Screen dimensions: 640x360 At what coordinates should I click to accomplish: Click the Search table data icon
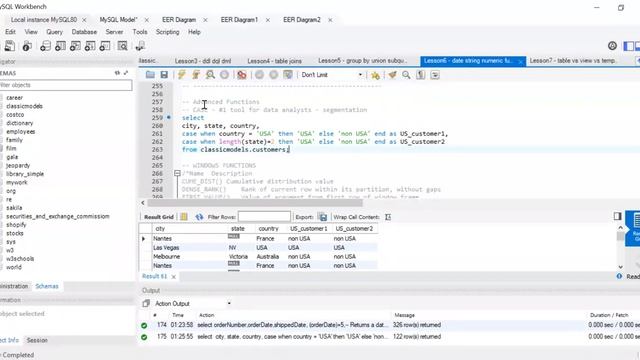point(122,46)
